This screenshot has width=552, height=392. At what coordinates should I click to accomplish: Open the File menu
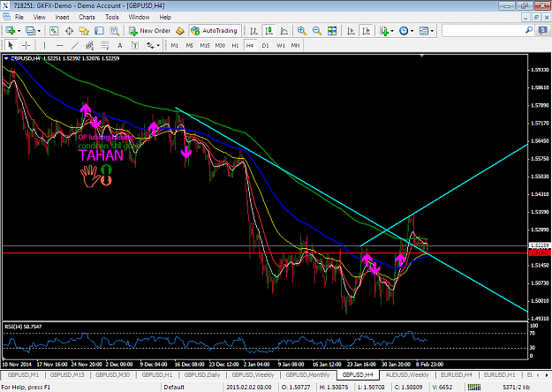pos(19,17)
